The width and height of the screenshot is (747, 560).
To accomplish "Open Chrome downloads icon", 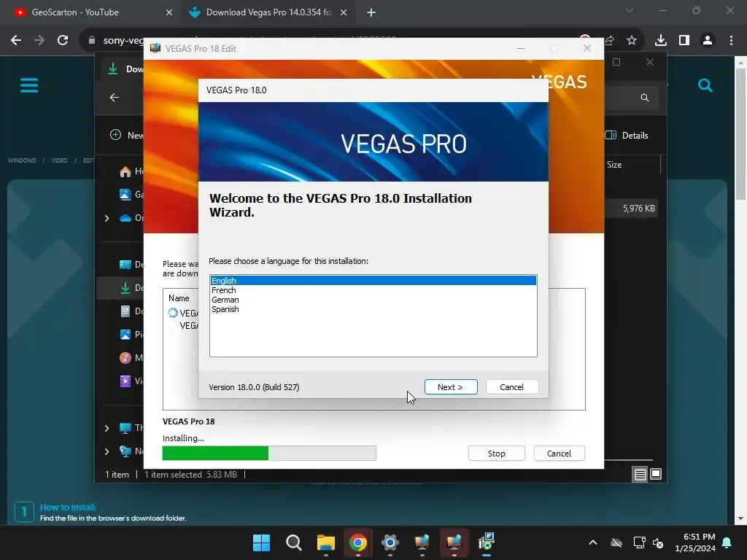I will point(661,41).
